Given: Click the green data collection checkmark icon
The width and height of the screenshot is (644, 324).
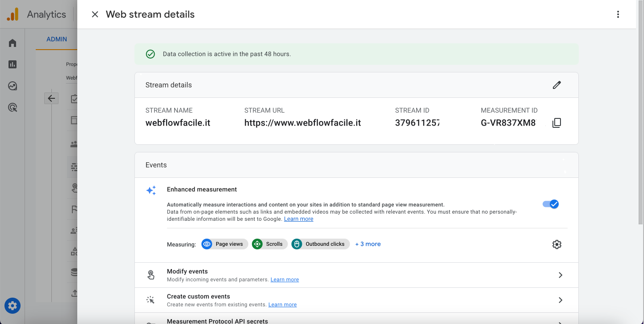Looking at the screenshot, I should point(151,54).
